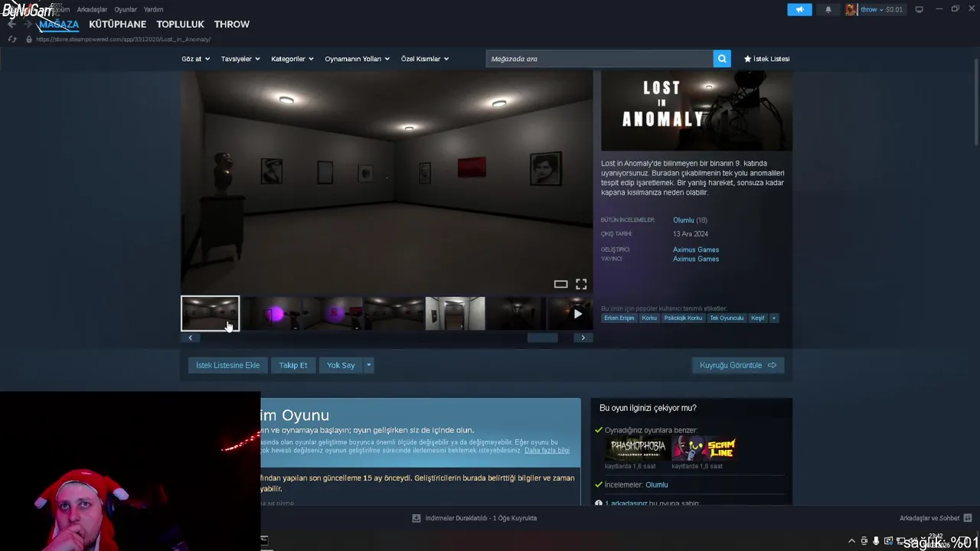Image resolution: width=980 pixels, height=551 pixels.
Task: Click the Keşif tag
Action: click(x=758, y=318)
